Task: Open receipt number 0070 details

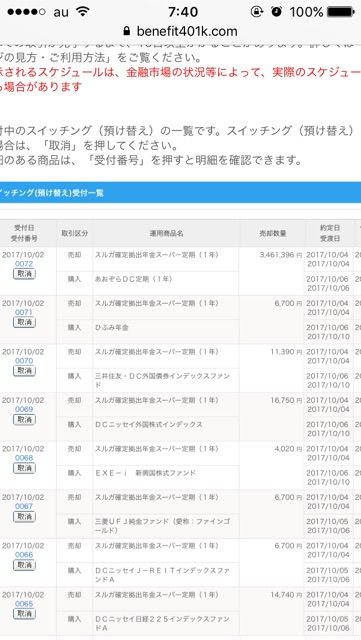Action: 24,361
